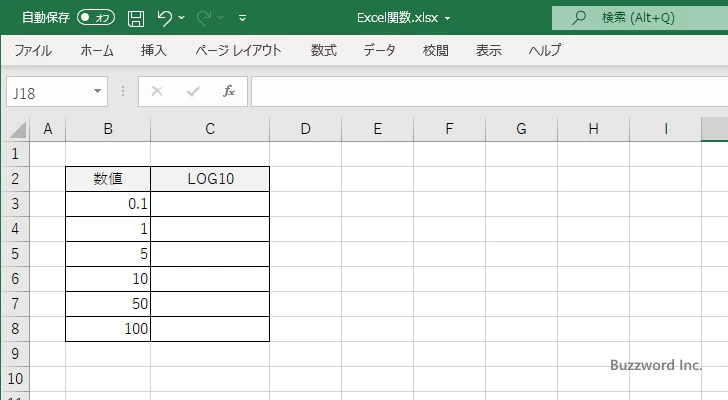Select column A header

pos(47,129)
